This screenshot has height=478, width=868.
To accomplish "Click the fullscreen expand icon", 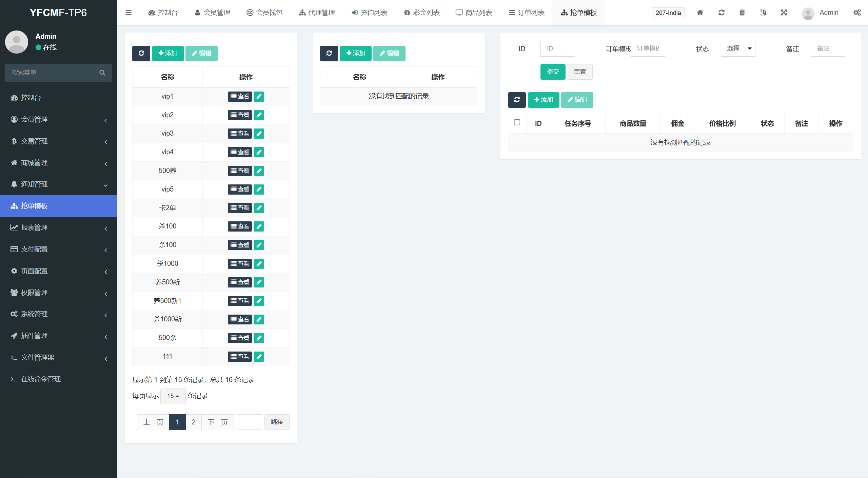I will (784, 13).
